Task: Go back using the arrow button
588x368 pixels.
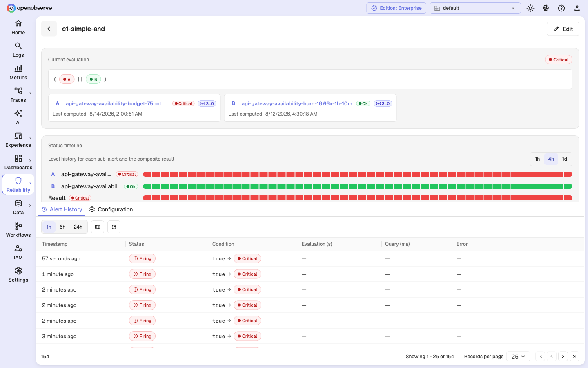Action: coord(49,29)
